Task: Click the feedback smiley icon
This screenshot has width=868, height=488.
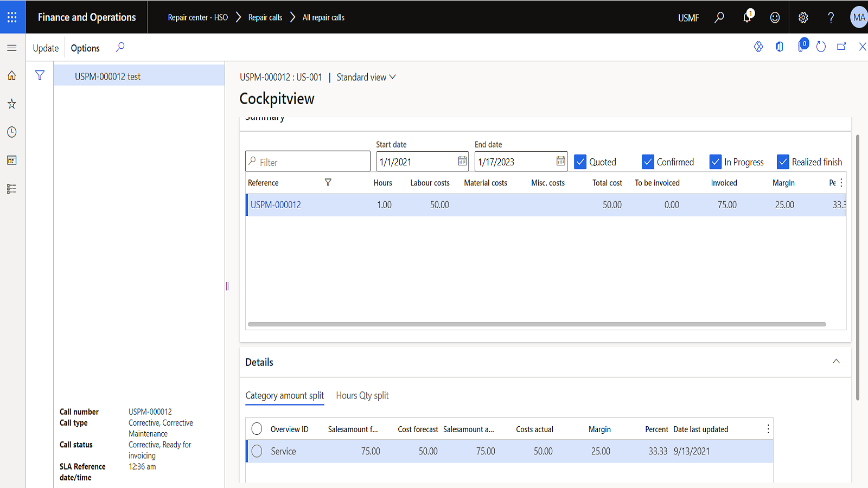Action: pyautogui.click(x=775, y=17)
